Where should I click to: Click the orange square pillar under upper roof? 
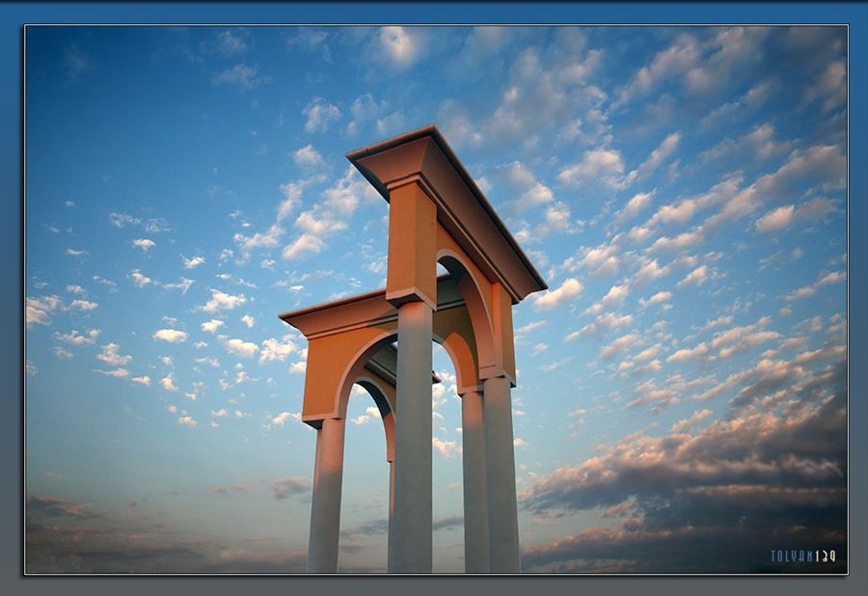(413, 241)
